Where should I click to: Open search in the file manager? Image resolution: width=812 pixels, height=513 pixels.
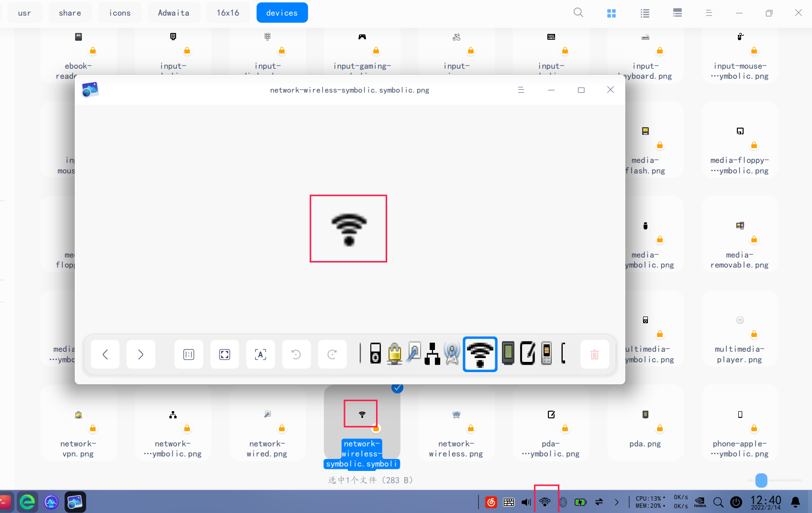pyautogui.click(x=578, y=13)
